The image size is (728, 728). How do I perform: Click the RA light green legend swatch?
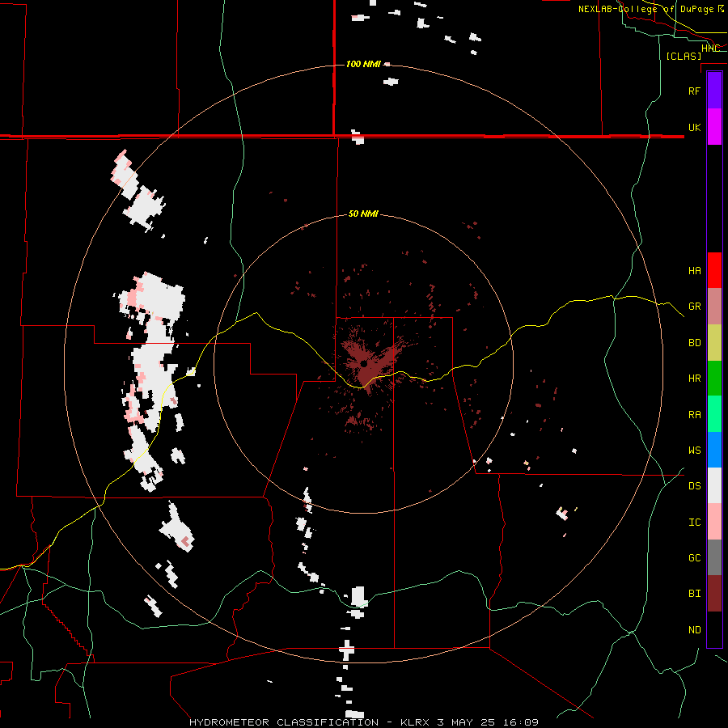714,414
